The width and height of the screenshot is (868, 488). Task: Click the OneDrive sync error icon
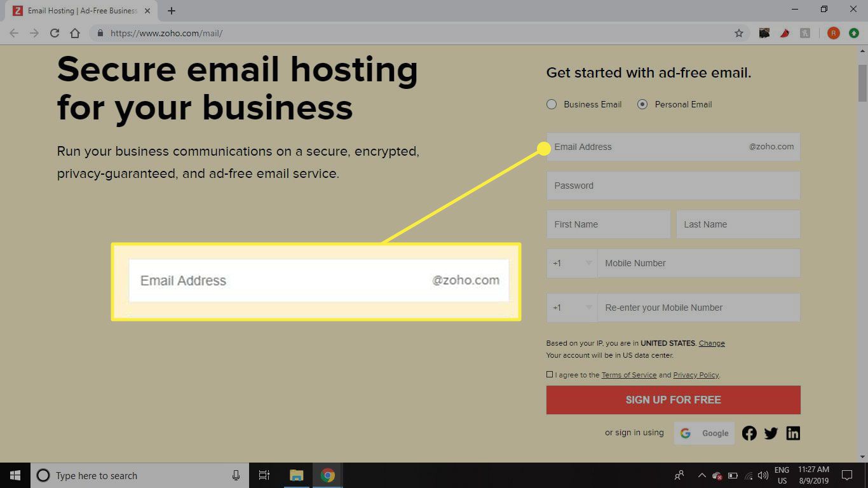717,475
